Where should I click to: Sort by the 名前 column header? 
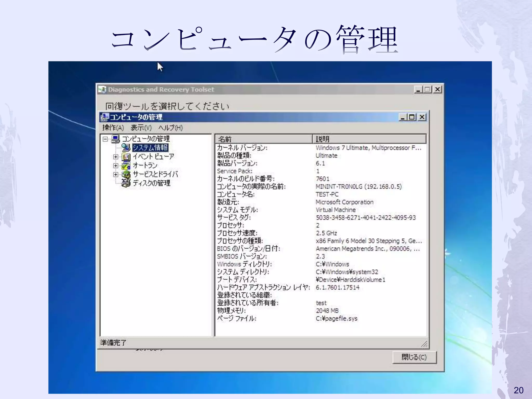[263, 139]
